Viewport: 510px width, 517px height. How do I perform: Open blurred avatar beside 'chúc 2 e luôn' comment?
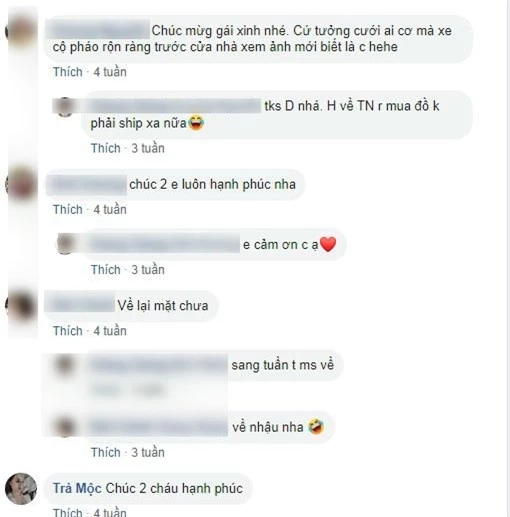pyautogui.click(x=21, y=184)
